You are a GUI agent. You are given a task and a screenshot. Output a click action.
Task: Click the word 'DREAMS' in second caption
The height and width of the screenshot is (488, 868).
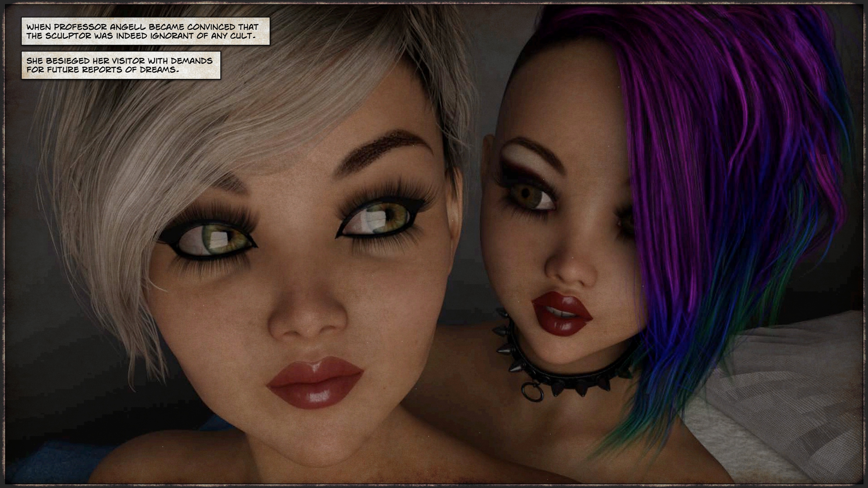coord(159,70)
